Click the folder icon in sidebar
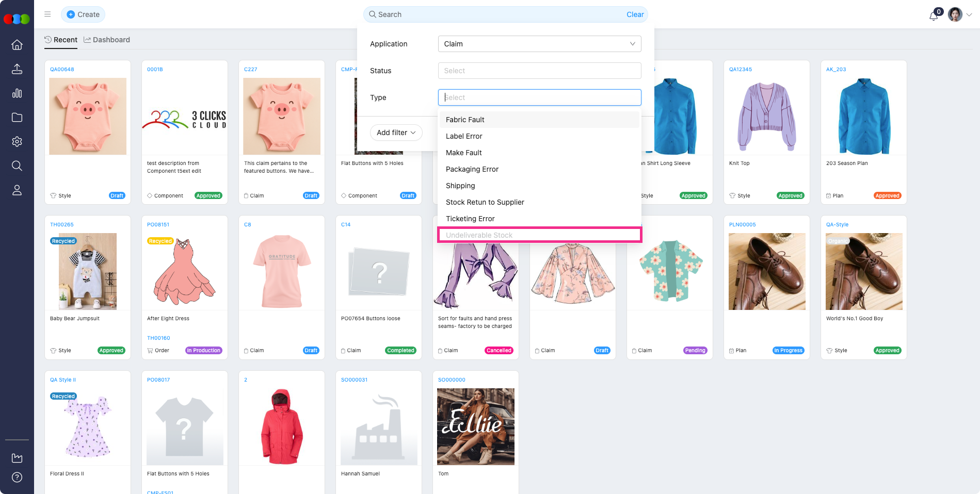Screen dimensions: 980x494 17,118
